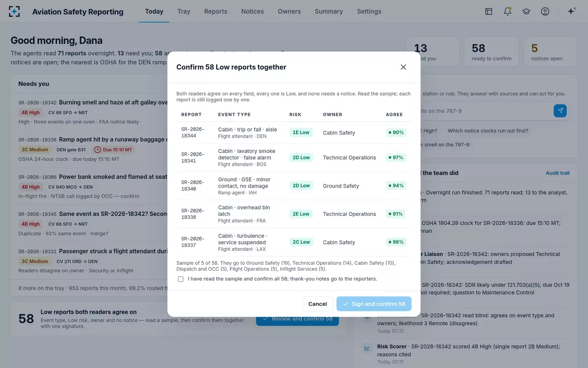Click report ID SR-2026-18337
The image size is (588, 368).
pyautogui.click(x=193, y=242)
